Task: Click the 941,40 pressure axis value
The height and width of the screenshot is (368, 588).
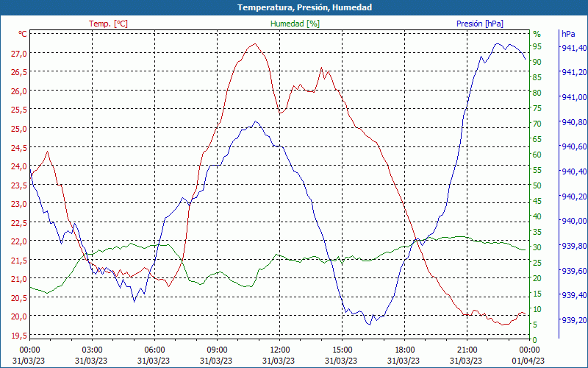Action: (x=574, y=48)
